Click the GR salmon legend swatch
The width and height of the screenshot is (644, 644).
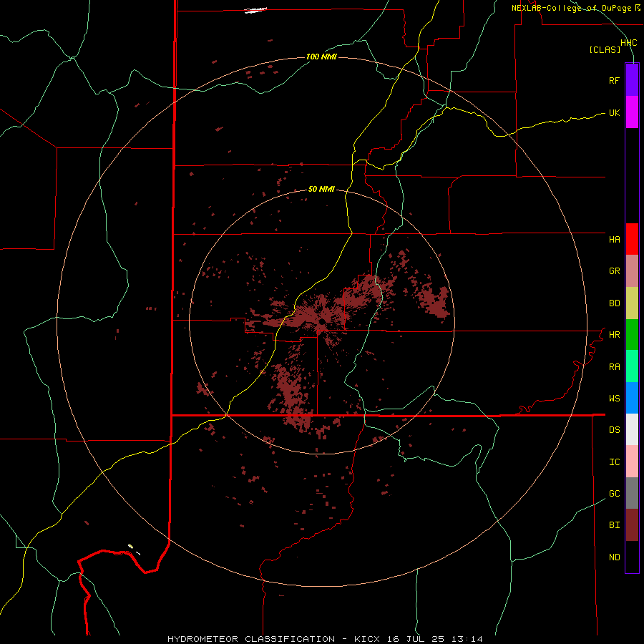click(x=632, y=271)
